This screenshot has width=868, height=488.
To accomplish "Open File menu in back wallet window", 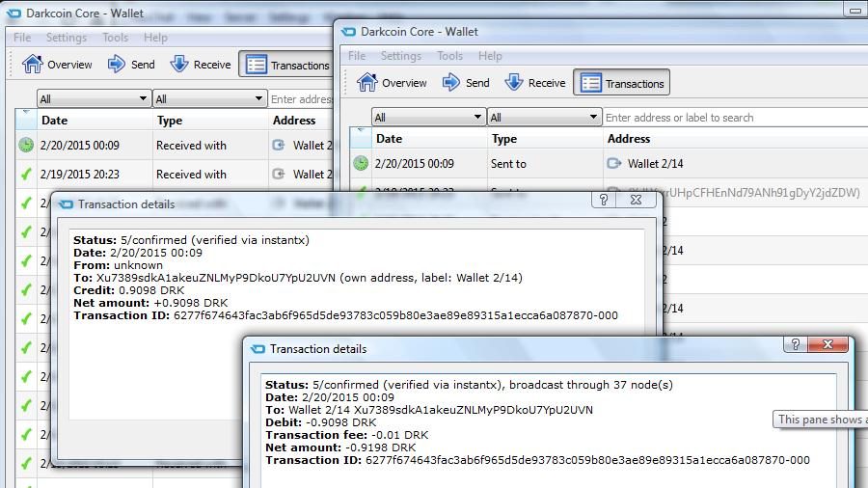I will pos(22,38).
